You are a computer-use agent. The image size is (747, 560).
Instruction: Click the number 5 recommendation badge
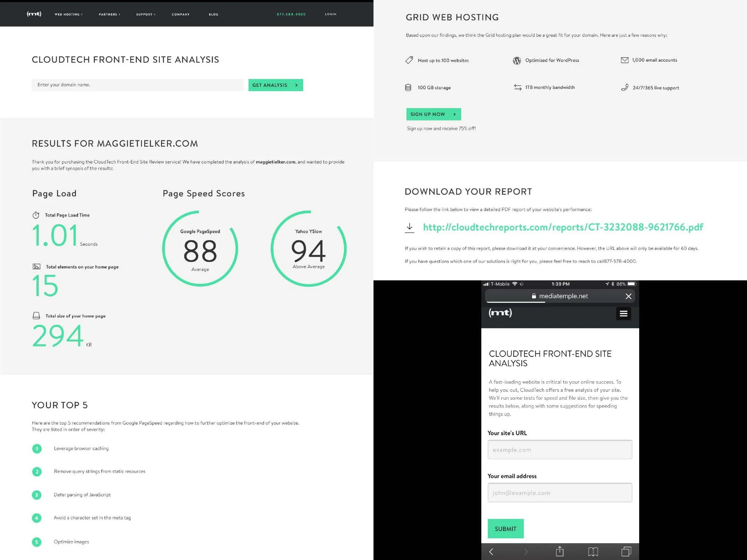[37, 542]
